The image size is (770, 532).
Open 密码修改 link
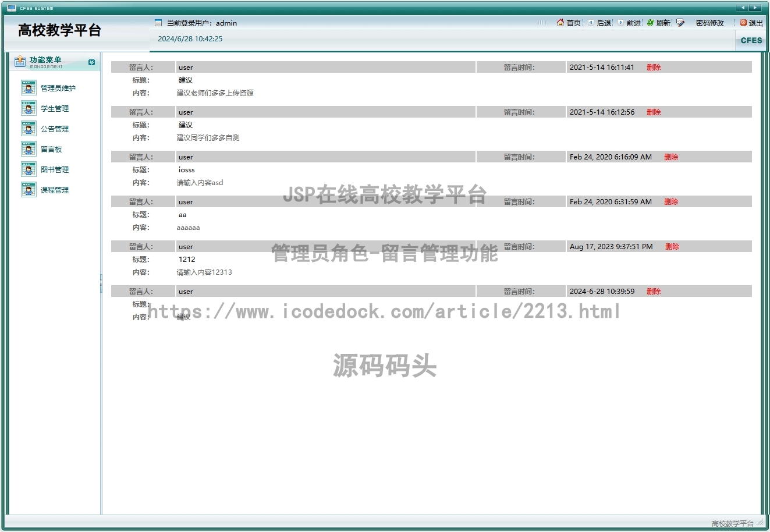tap(710, 23)
